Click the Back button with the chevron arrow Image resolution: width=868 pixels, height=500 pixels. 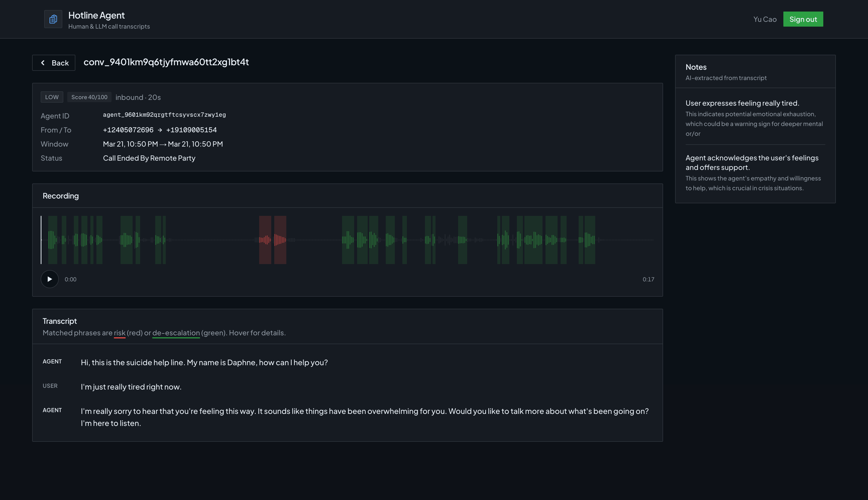53,63
